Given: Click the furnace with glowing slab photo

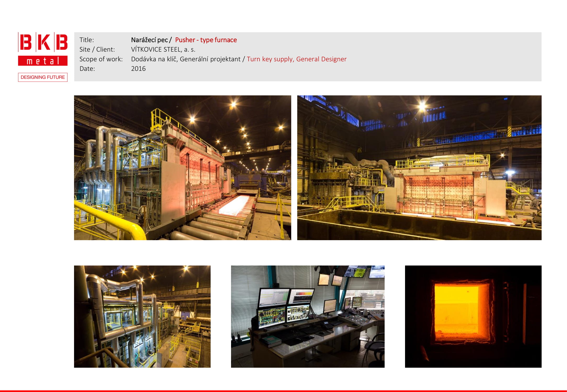Looking at the screenshot, I should [182, 168].
